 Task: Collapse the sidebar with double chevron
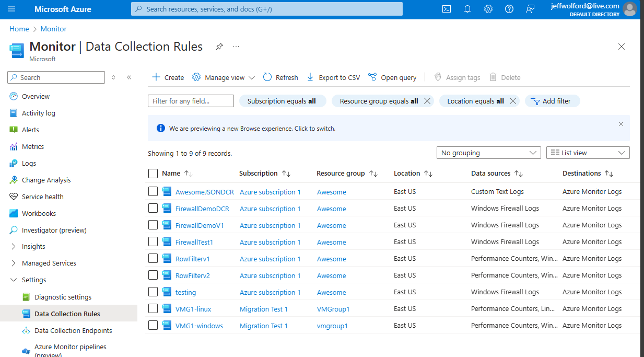click(129, 77)
